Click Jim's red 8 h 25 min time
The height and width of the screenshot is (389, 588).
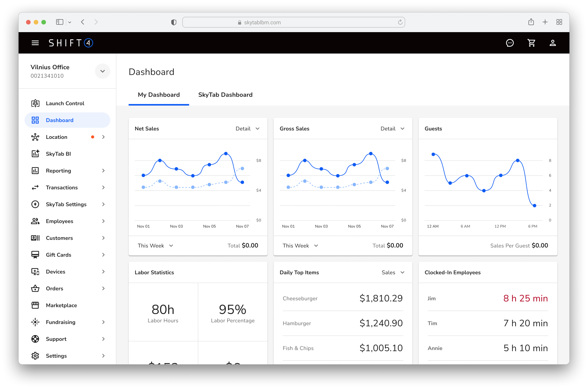525,298
